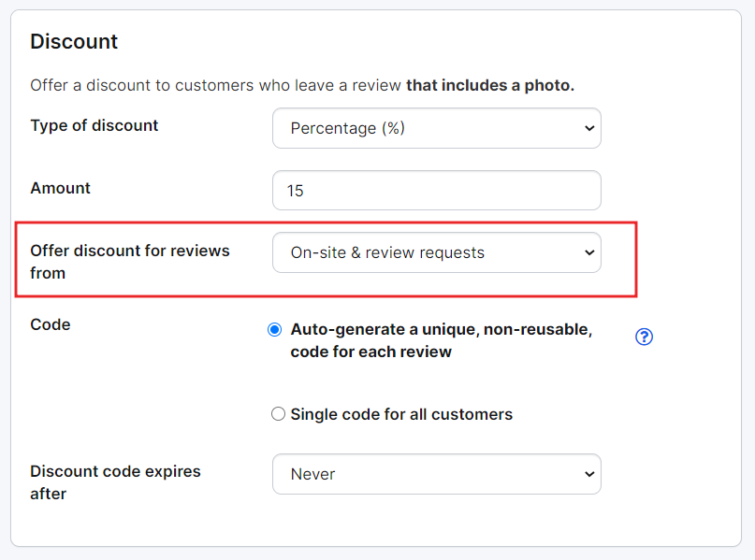Click into the Amount input field

436,190
